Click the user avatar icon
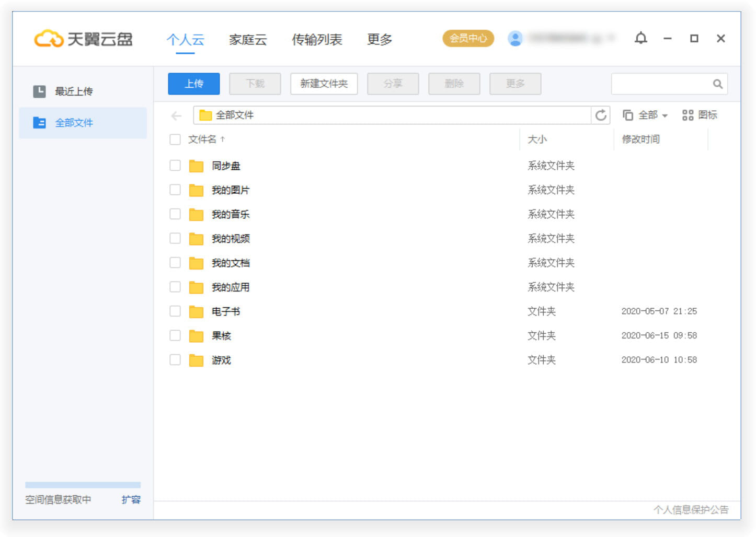 pos(515,39)
